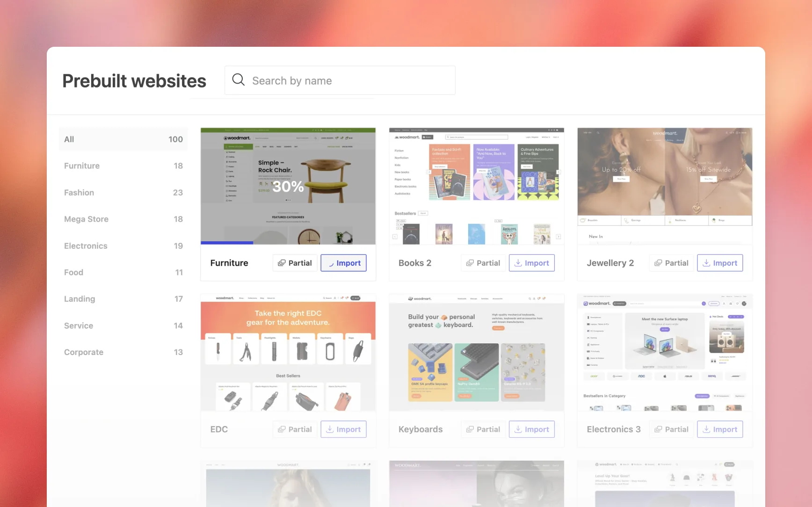Filter by Food category
The width and height of the screenshot is (812, 507).
coord(123,272)
